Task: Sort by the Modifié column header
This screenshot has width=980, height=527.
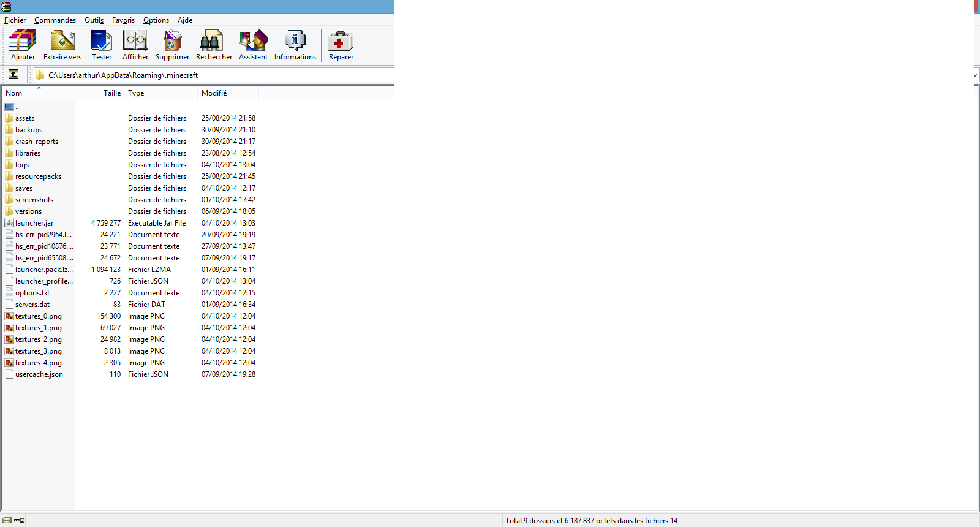Action: pos(228,93)
